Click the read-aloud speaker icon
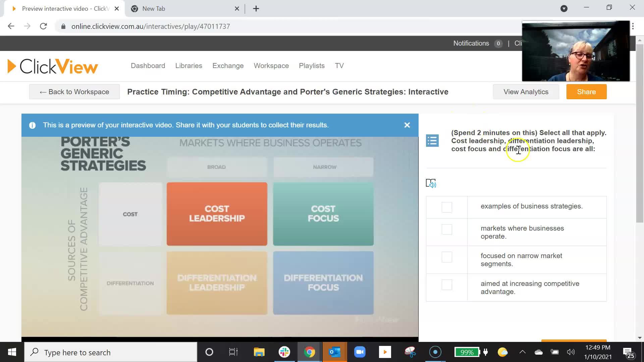The image size is (644, 362). (431, 183)
